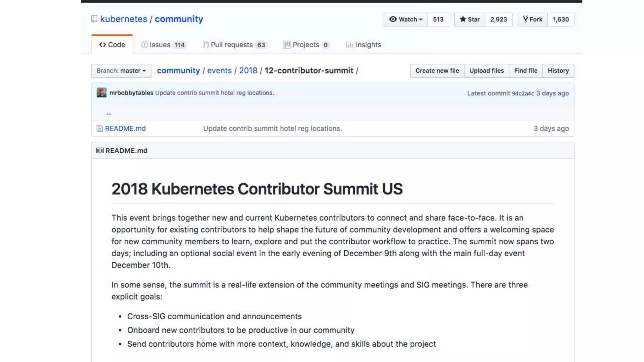Click the Projects board icon

click(287, 45)
